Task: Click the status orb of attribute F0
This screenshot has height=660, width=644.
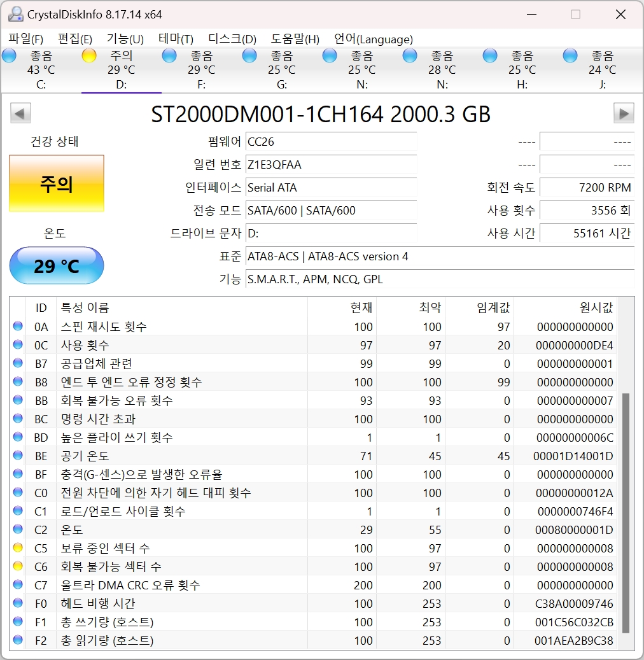Action: (x=18, y=603)
